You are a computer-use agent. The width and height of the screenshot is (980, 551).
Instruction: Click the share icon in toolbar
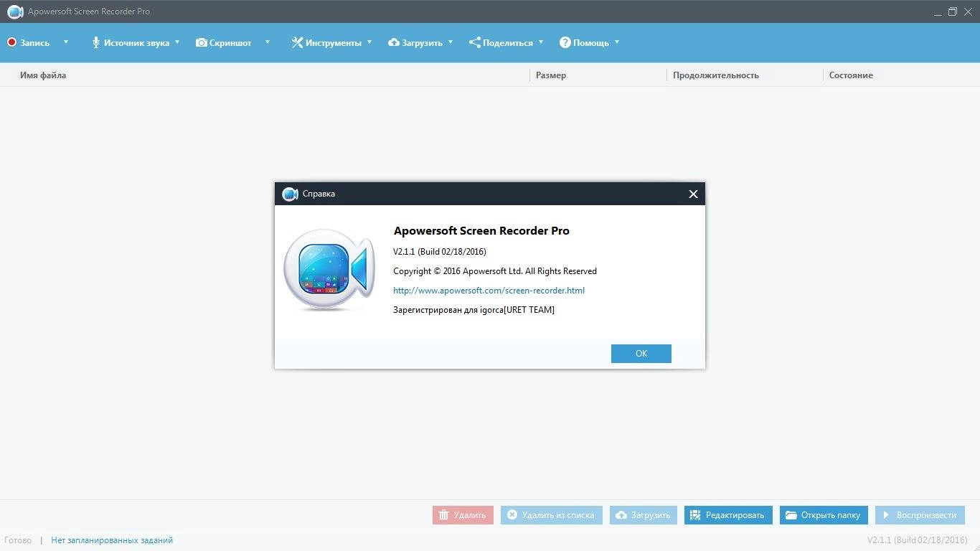tap(475, 42)
